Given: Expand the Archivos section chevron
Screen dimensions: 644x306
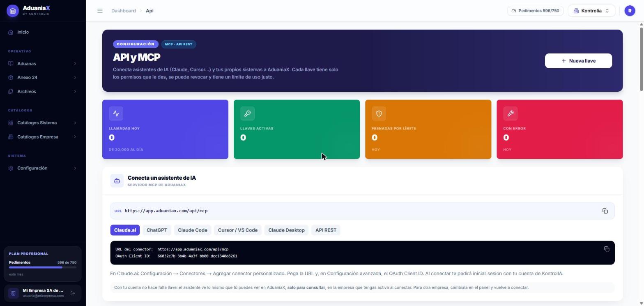Looking at the screenshot, I should 75,91.
